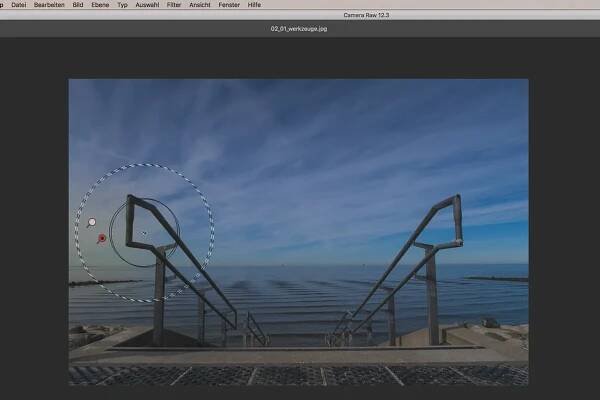Select the red active adjustment pin
This screenshot has height=400, width=600.
point(101,238)
